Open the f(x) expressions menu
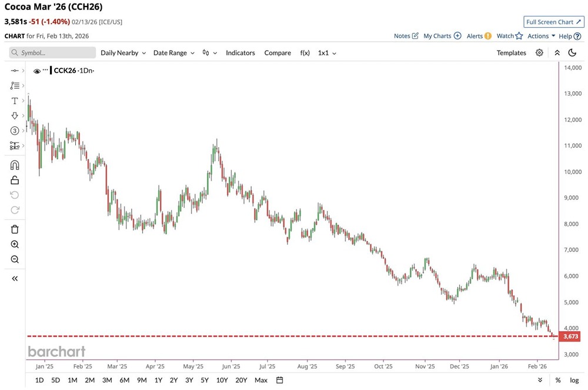Image resolution: width=588 pixels, height=390 pixels. 305,53
